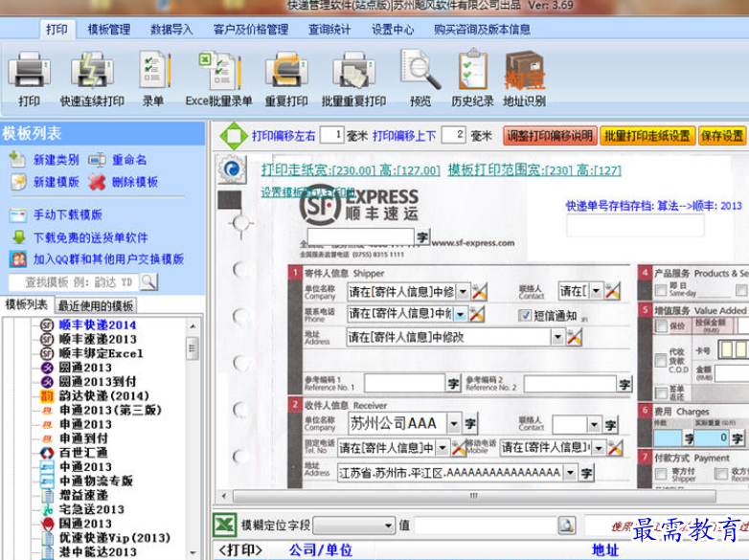This screenshot has width=749, height=560.
Task: Open 查询统计 tab
Action: tap(329, 30)
